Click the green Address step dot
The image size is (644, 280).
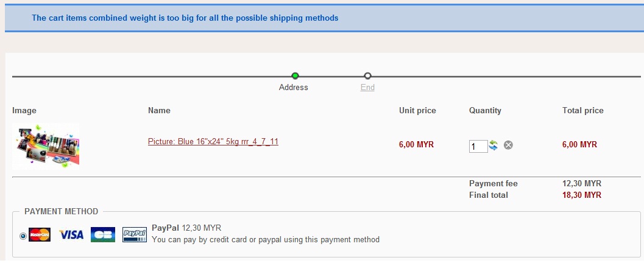[x=295, y=76]
